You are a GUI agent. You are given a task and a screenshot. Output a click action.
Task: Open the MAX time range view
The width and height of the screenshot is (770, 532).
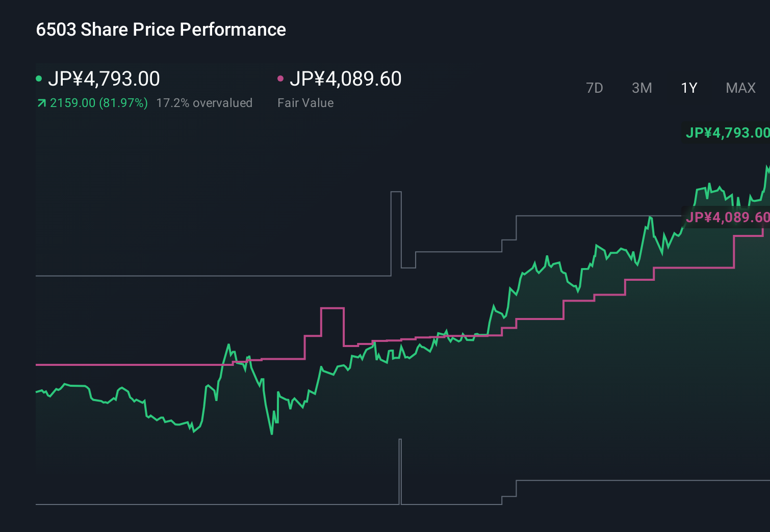pyautogui.click(x=740, y=88)
